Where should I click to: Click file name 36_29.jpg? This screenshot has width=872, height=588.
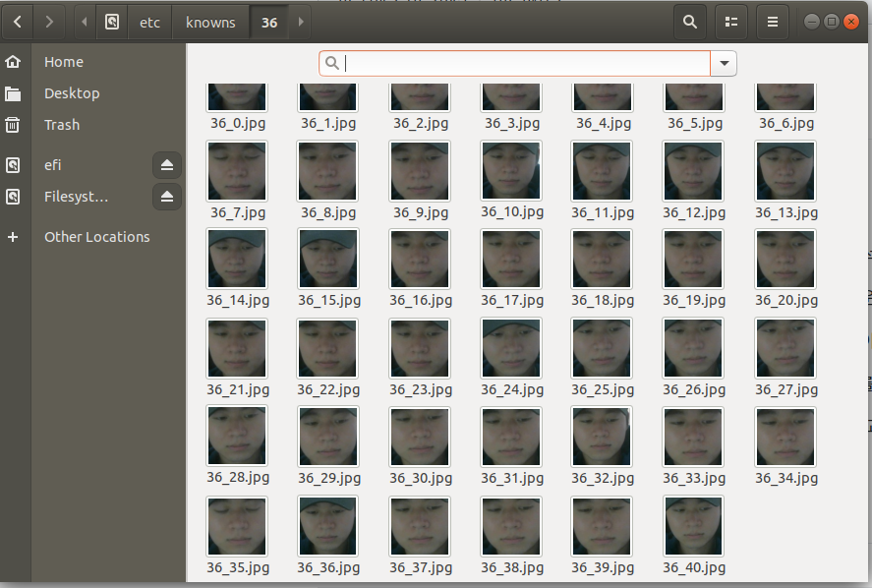click(x=329, y=478)
